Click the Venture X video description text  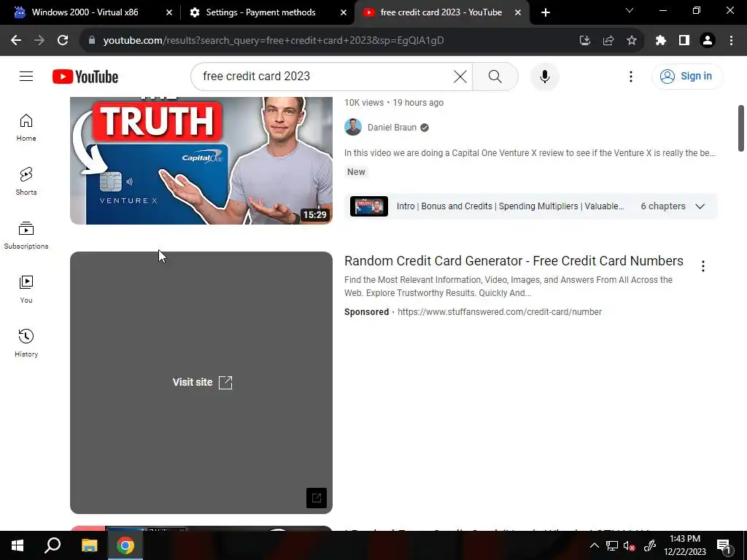click(530, 153)
